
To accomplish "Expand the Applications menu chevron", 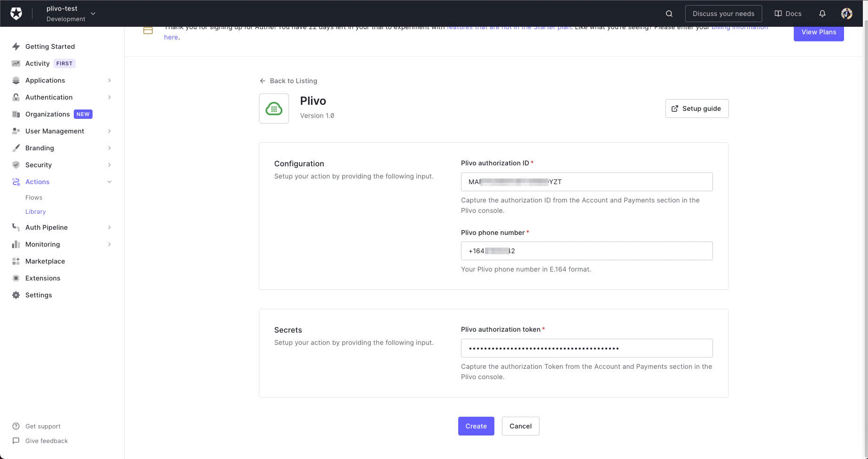I will [109, 80].
